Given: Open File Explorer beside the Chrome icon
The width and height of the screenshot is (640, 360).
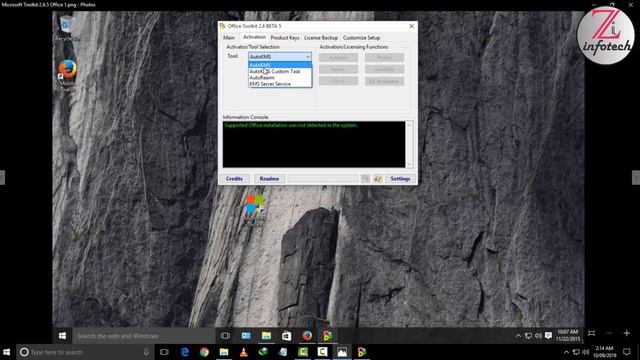Looking at the screenshot, I should (224, 352).
